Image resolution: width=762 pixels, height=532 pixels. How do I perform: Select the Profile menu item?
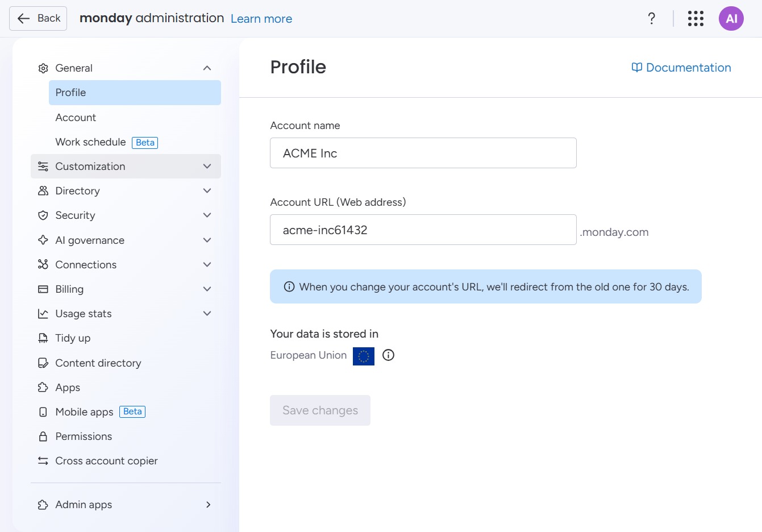point(135,93)
